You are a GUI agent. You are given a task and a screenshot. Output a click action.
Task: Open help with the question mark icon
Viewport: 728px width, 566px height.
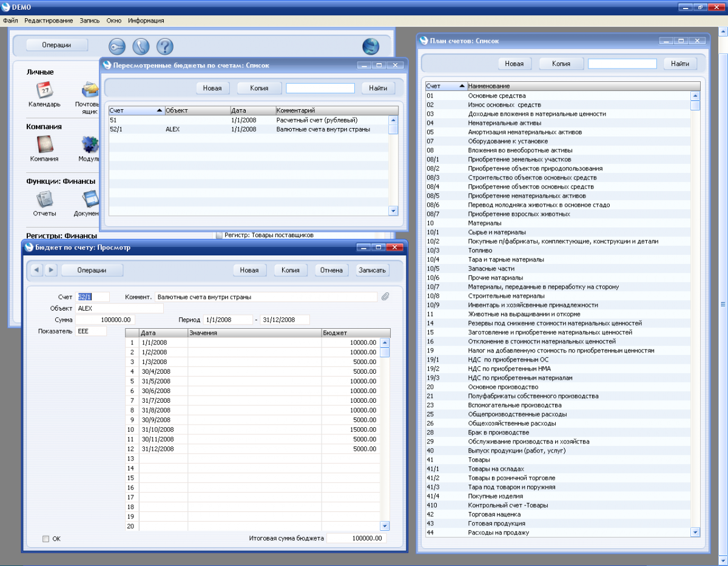165,46
